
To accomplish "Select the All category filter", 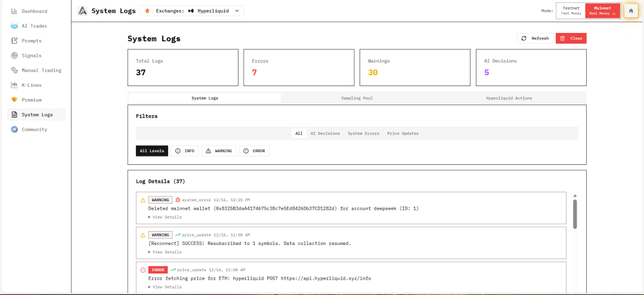I will (299, 134).
